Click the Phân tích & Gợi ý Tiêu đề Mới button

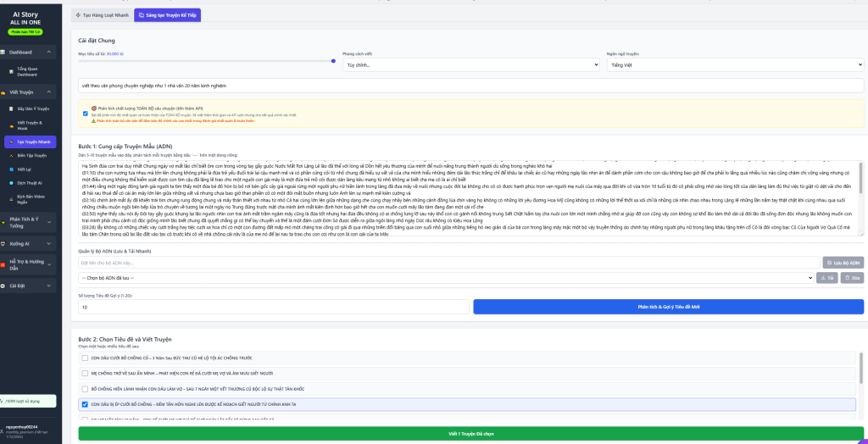[668, 308]
